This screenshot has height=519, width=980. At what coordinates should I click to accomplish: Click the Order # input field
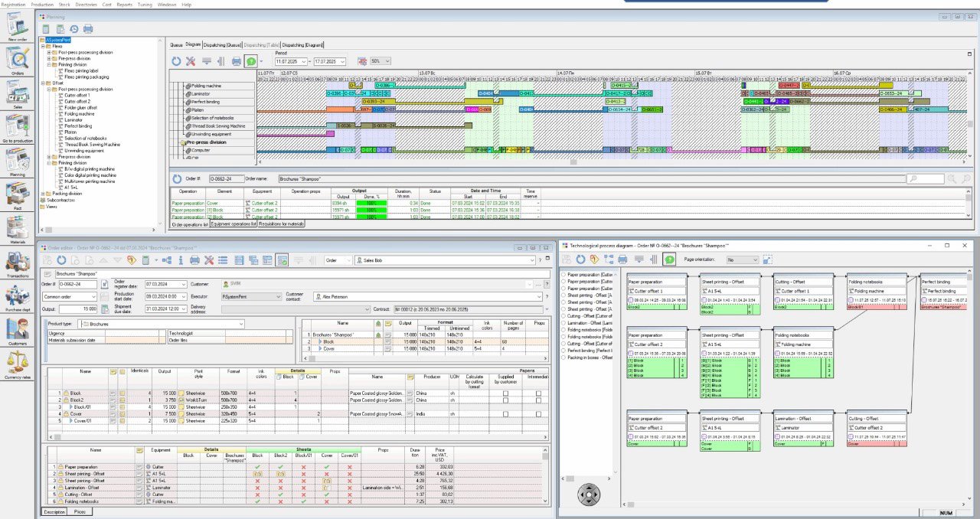pyautogui.click(x=77, y=284)
